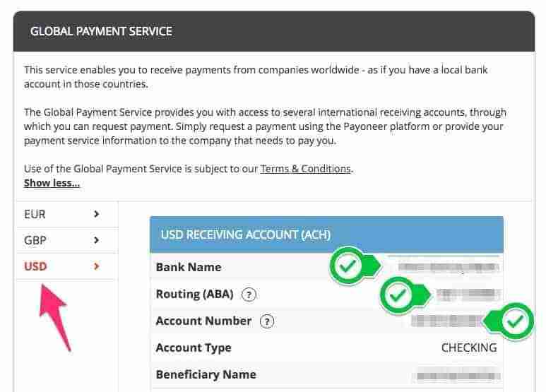Open the Routing (ABA) help icon
Screen dimensions: 546x392
point(249,295)
